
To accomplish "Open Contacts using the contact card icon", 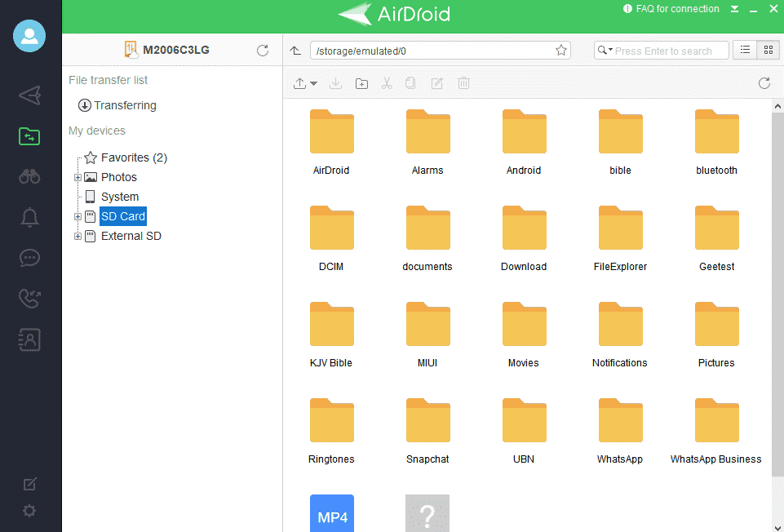I will 29,339.
